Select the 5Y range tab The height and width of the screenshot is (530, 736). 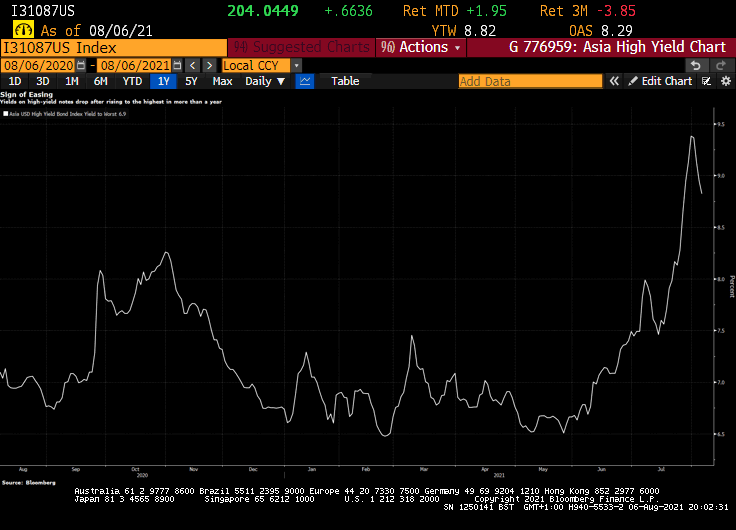[x=191, y=81]
